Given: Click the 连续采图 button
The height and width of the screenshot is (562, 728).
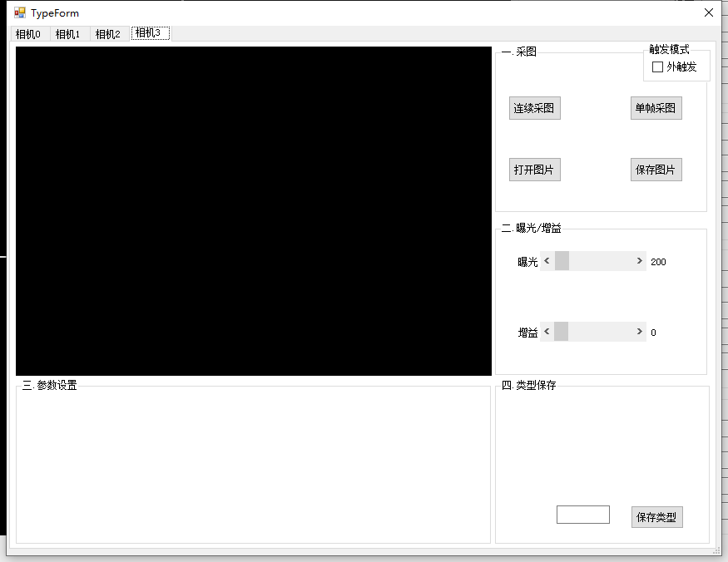Looking at the screenshot, I should tap(534, 108).
